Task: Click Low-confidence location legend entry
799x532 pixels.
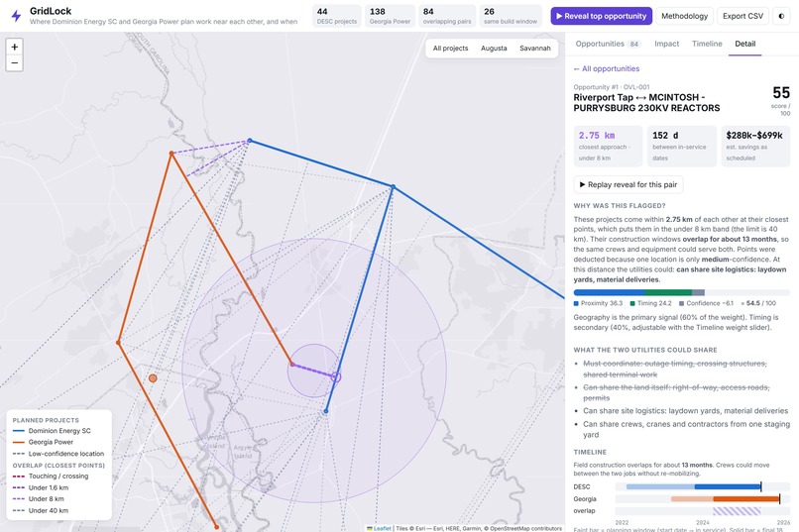Action: pyautogui.click(x=58, y=454)
